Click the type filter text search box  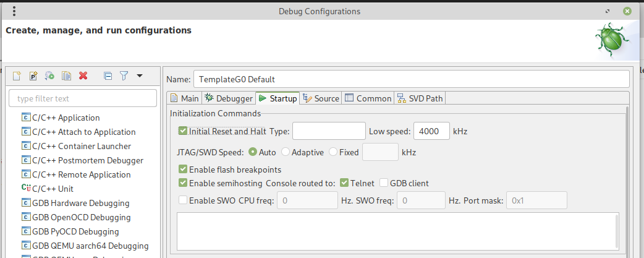point(83,98)
